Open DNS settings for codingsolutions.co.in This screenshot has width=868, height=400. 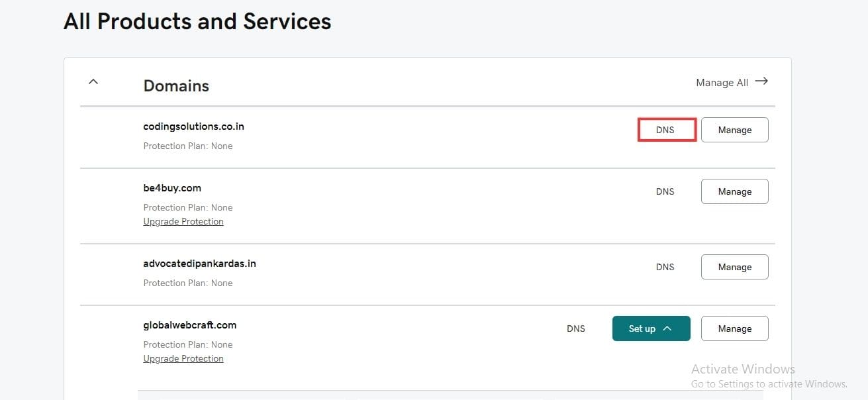(666, 129)
